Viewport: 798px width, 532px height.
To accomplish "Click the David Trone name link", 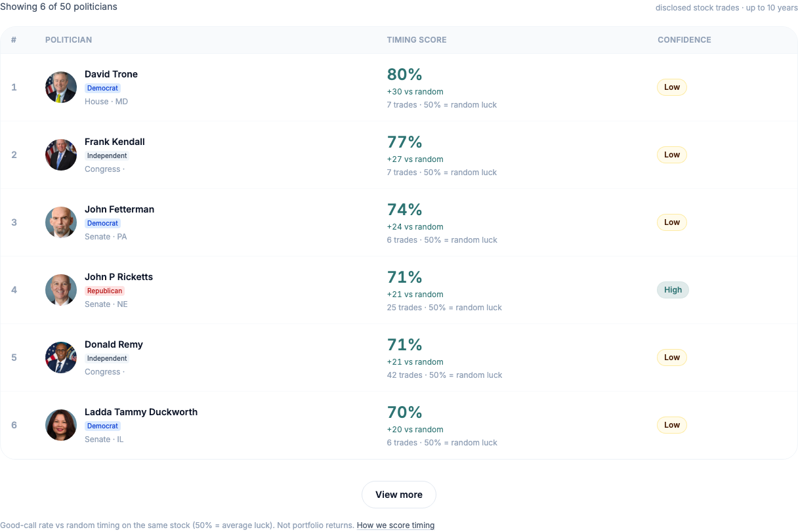I will coord(111,74).
